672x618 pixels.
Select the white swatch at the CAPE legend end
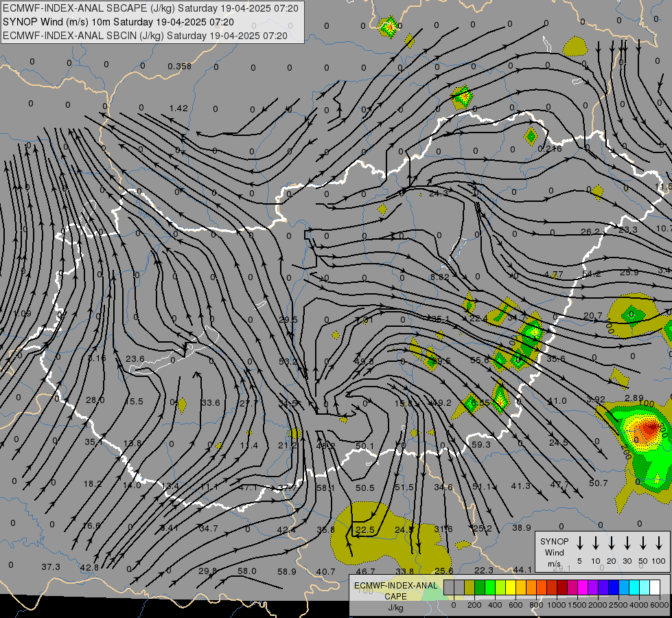655,587
